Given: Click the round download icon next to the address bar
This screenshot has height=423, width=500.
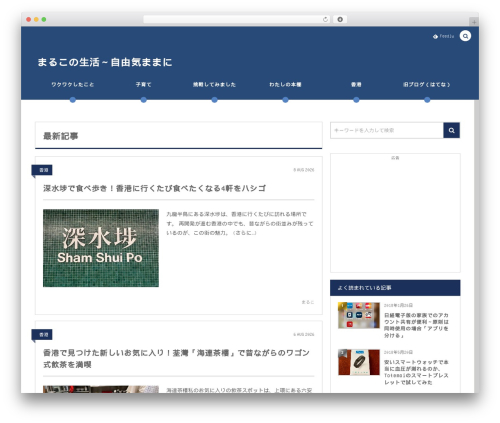Looking at the screenshot, I should pos(340,19).
